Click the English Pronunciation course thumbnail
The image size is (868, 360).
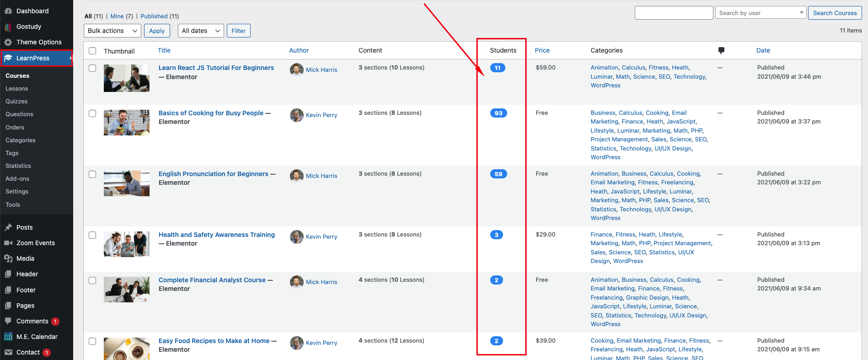(127, 183)
